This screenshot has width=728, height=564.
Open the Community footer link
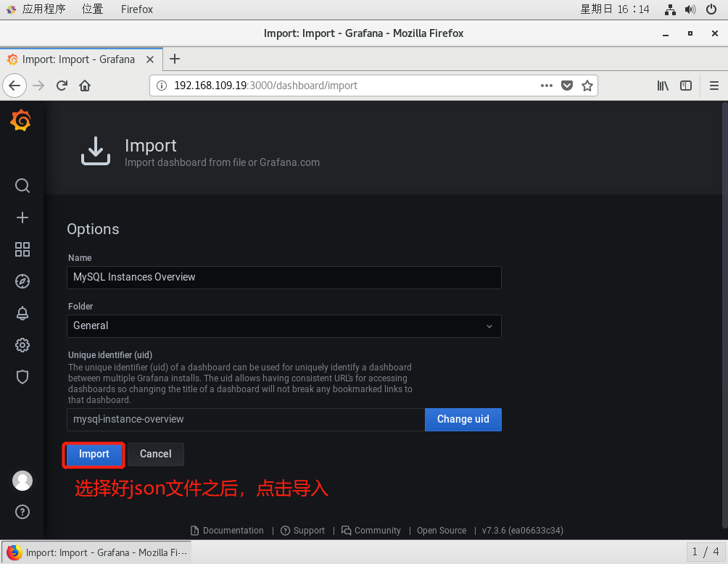[371, 530]
